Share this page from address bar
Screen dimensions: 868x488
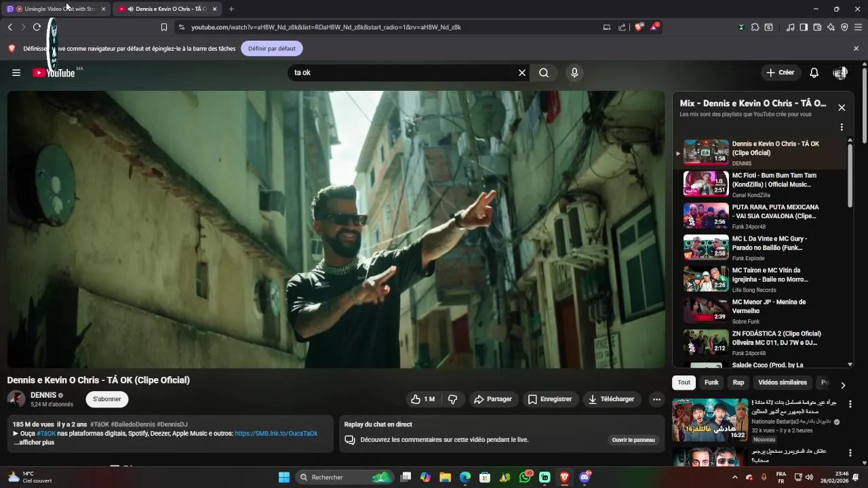pos(622,27)
